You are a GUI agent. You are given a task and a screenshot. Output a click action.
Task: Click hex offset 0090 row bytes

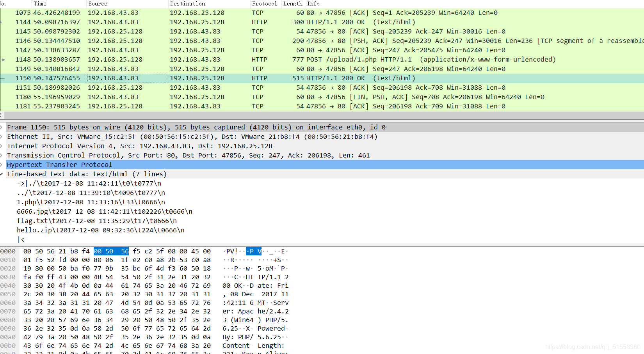117,329
